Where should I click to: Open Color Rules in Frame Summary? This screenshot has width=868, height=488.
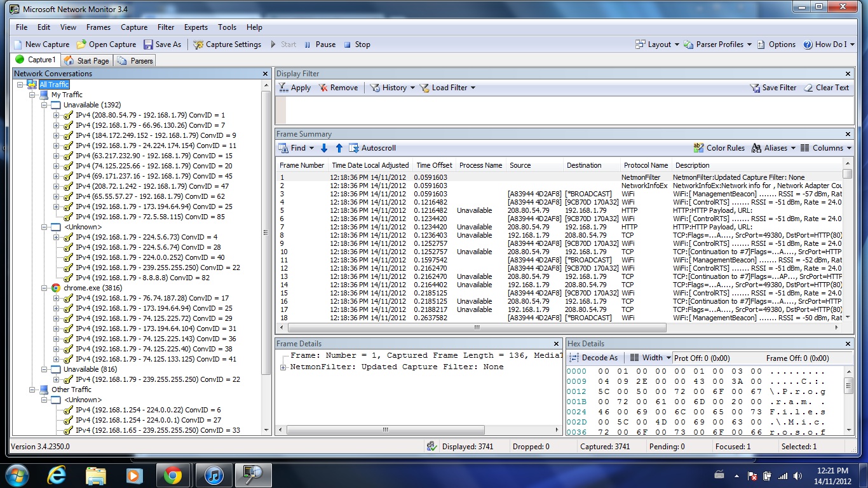click(x=719, y=148)
